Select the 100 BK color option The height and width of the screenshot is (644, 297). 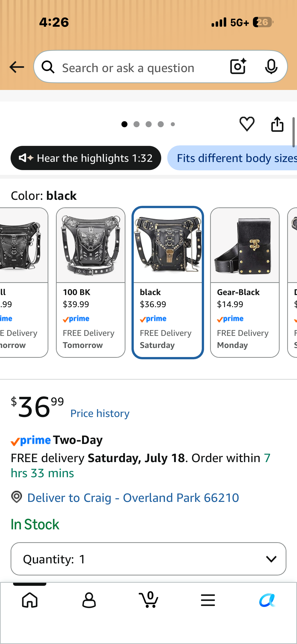(91, 282)
